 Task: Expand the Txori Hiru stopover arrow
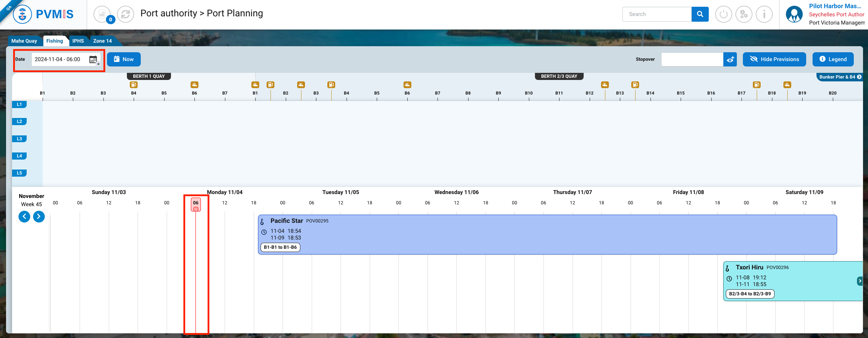[859, 281]
